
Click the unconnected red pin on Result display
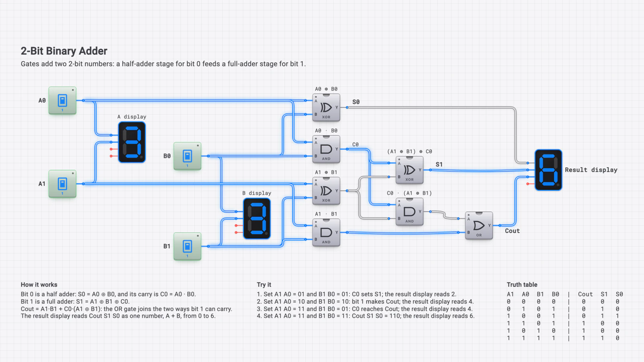(528, 184)
